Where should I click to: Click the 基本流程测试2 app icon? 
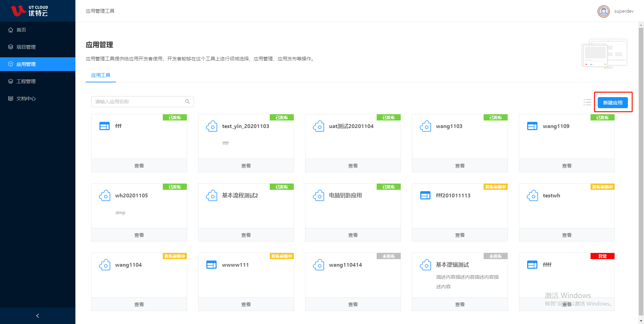[x=211, y=196]
